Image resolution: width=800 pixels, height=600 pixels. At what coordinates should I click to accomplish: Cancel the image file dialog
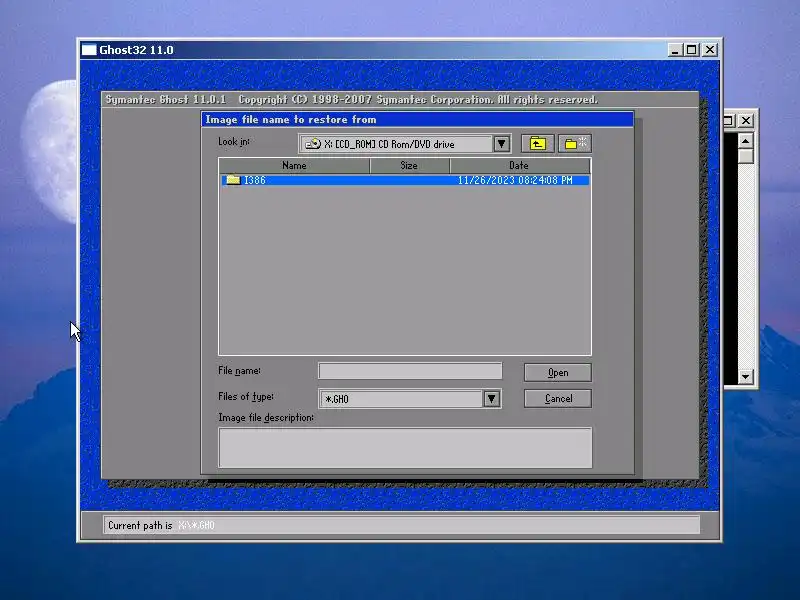(x=558, y=398)
